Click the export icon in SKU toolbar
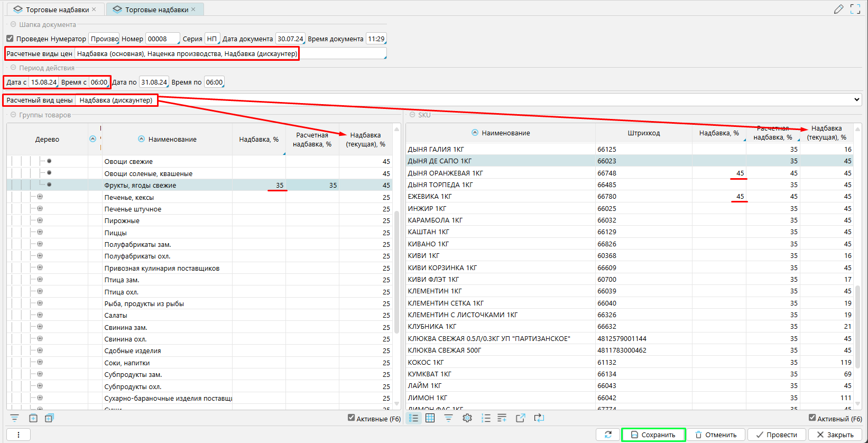 pyautogui.click(x=521, y=418)
